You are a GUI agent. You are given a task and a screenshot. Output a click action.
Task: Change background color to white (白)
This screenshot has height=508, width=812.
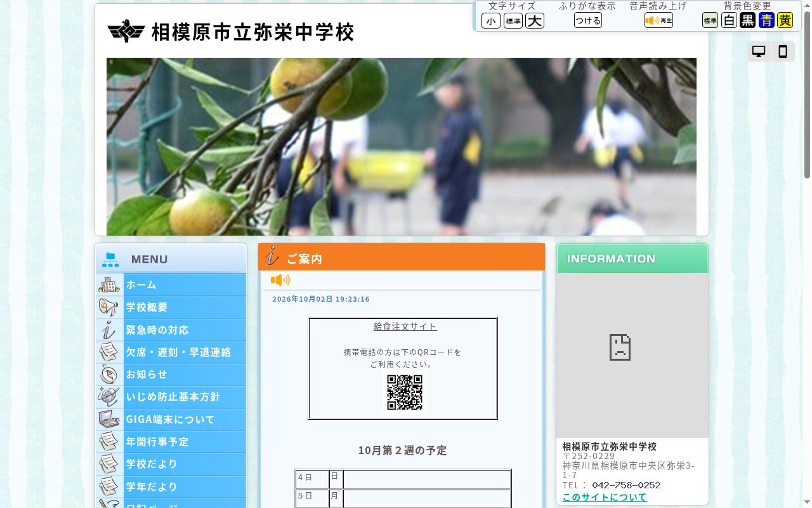point(729,20)
